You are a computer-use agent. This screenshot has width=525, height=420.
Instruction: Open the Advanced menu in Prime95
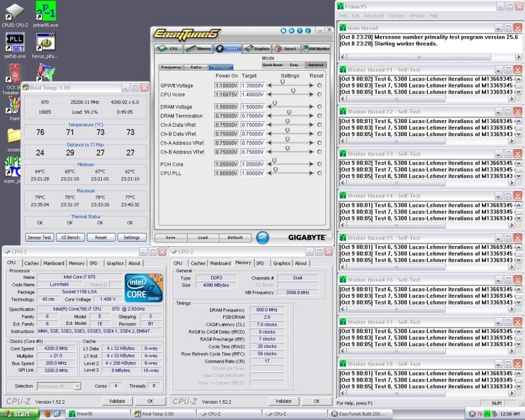[374, 16]
